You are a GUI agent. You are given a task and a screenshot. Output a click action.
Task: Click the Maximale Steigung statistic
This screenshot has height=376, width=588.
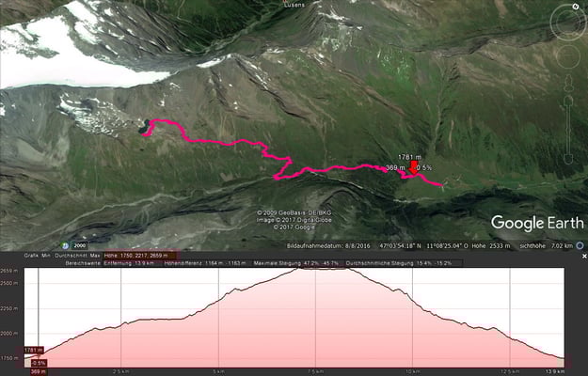pos(295,263)
